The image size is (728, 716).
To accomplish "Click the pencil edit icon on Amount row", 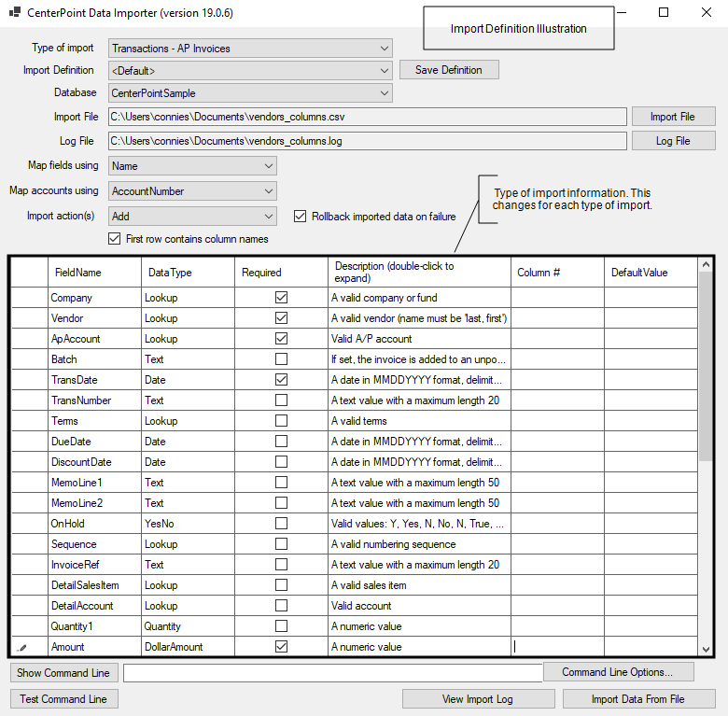I will click(21, 647).
